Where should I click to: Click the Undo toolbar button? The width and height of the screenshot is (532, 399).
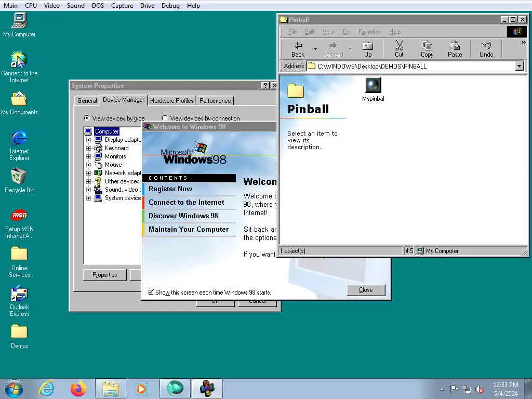[486, 49]
